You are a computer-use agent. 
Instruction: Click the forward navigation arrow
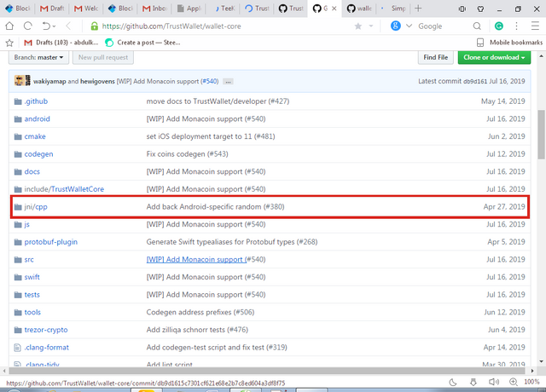68,26
